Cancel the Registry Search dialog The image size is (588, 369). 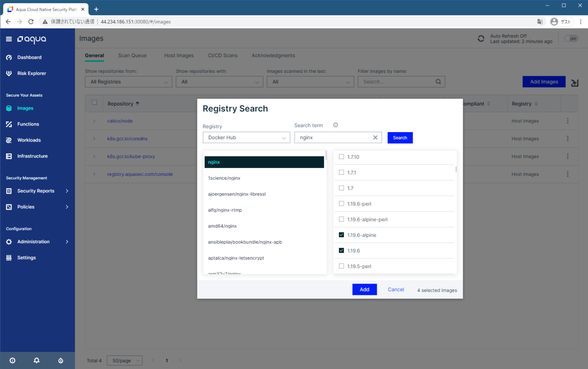pyautogui.click(x=396, y=290)
